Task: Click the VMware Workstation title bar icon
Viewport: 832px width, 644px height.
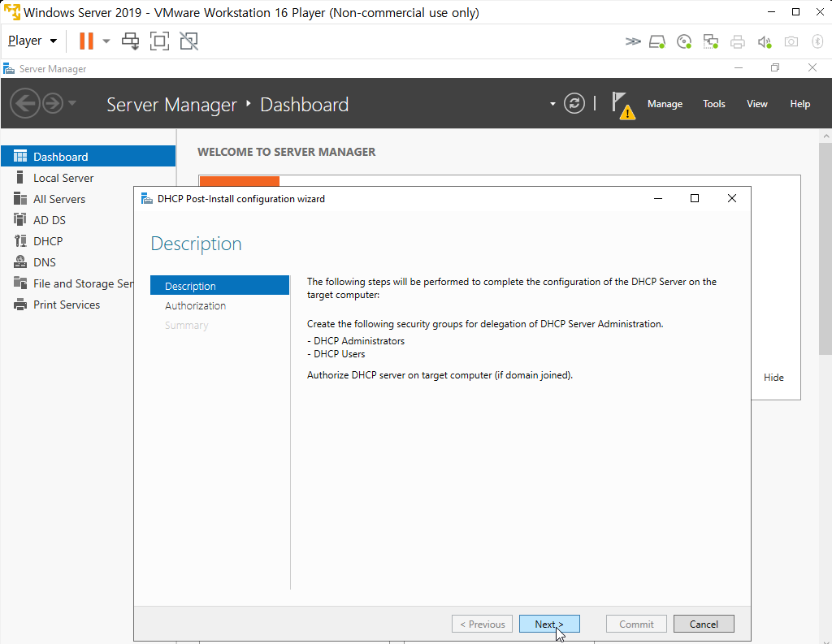Action: point(11,11)
